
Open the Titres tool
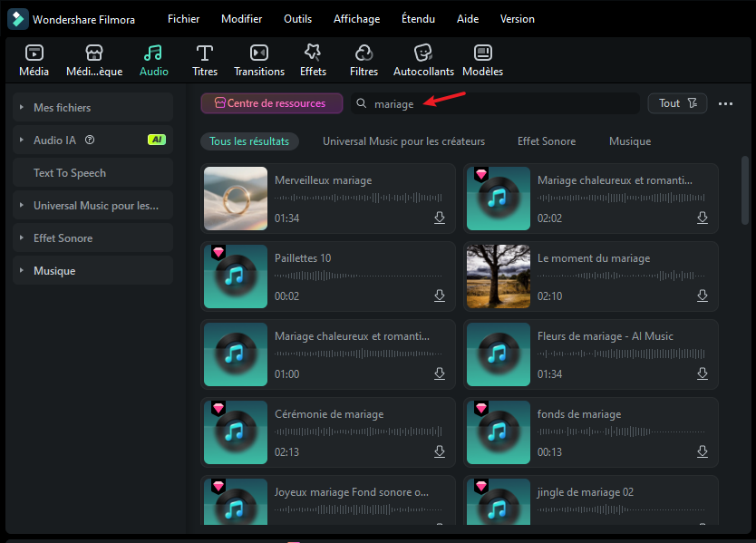click(205, 53)
